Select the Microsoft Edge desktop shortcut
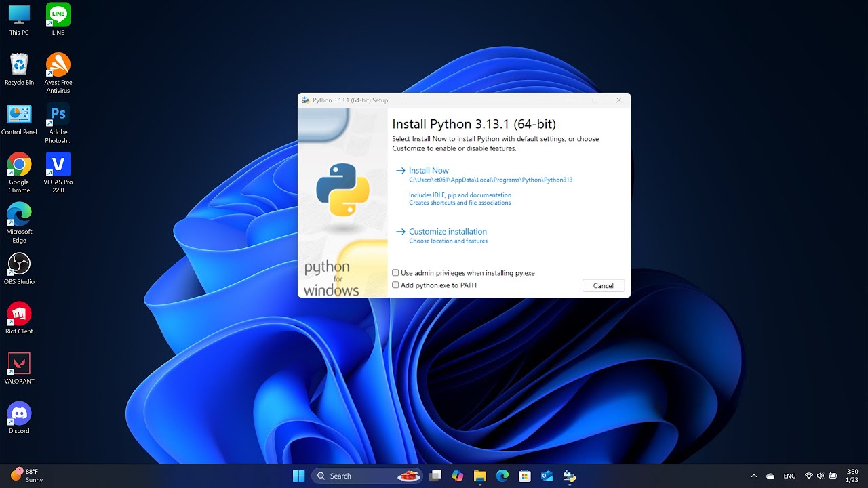Viewport: 868px width, 488px height. (19, 222)
